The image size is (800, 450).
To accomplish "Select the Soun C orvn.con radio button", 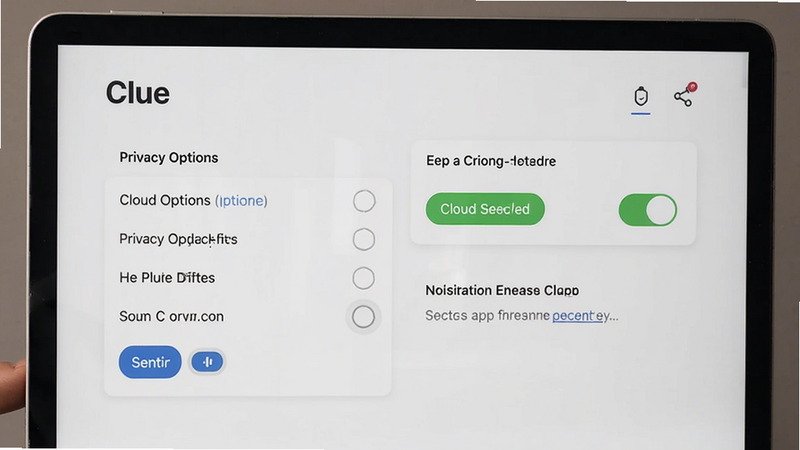I will [x=363, y=317].
